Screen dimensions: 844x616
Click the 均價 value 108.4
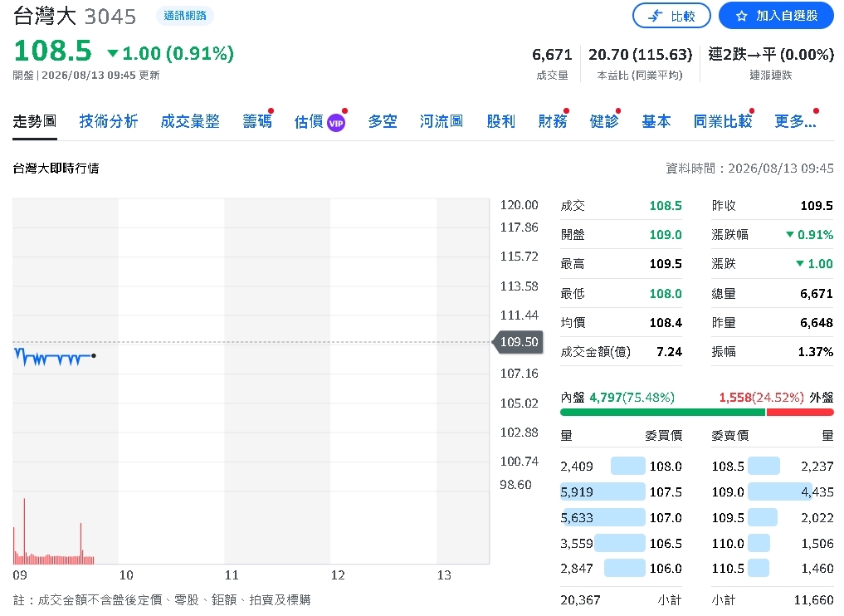666,323
